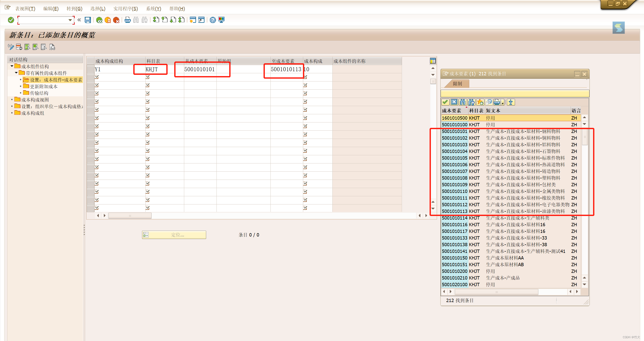Collapse the 带有属性的成本组件 tree node
Screen dimensions: 644x341
(16, 73)
